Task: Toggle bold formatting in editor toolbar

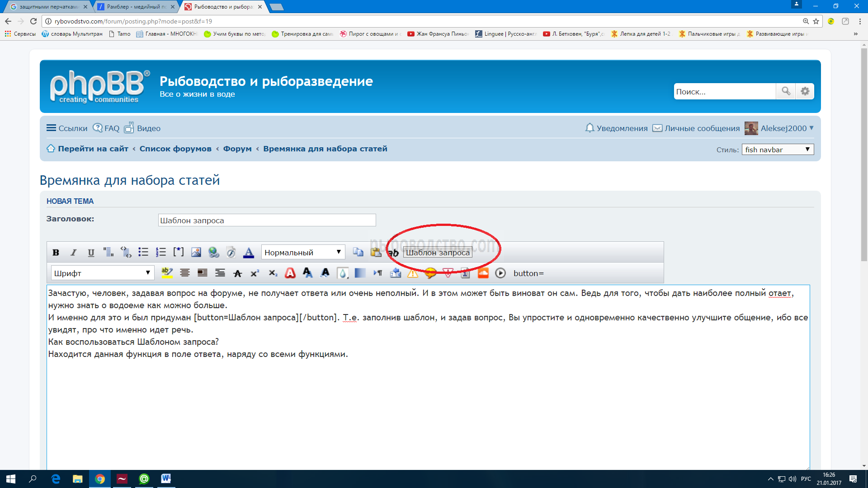Action: [x=56, y=253]
